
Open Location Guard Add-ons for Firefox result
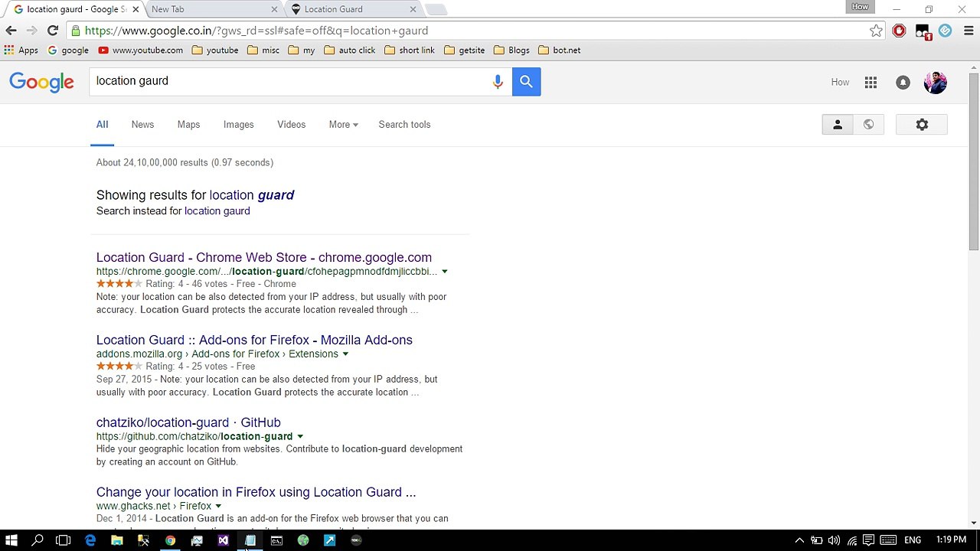click(254, 341)
